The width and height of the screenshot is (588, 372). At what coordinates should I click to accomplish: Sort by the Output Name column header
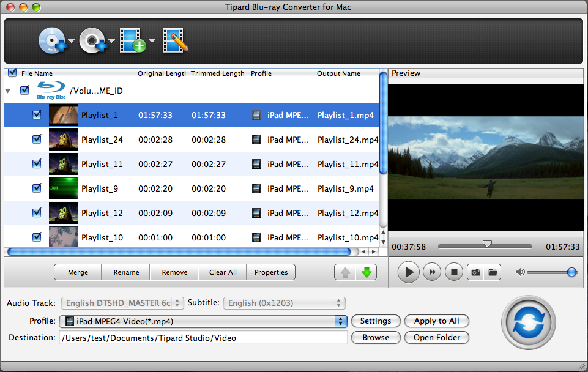(346, 73)
